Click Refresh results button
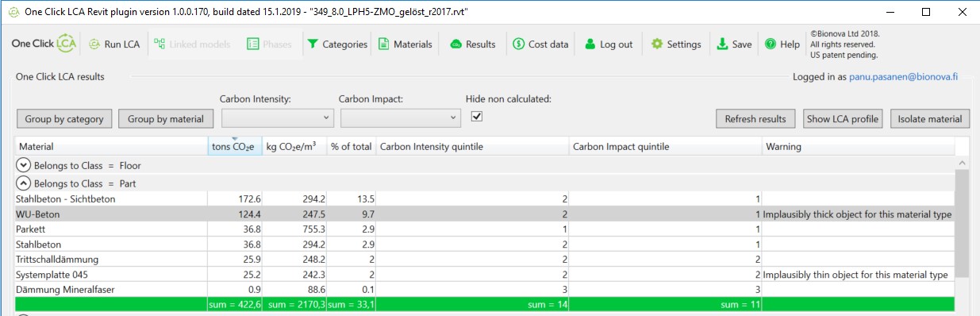 click(x=755, y=119)
